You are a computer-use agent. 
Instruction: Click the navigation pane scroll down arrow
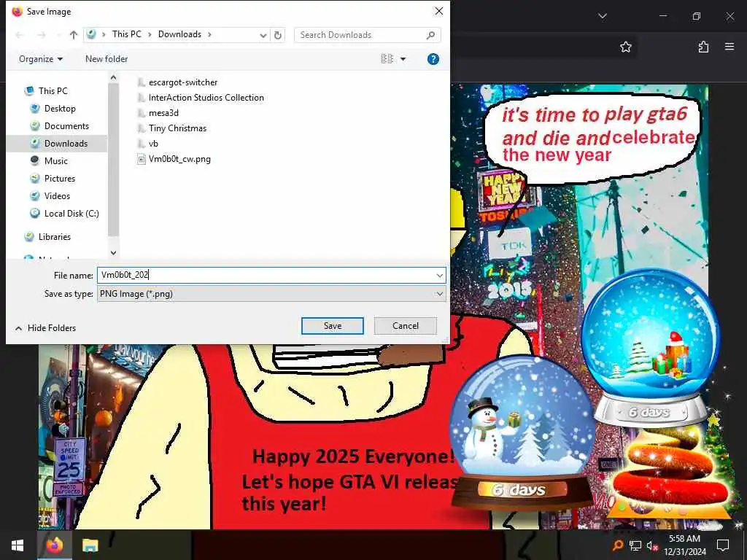tap(113, 253)
